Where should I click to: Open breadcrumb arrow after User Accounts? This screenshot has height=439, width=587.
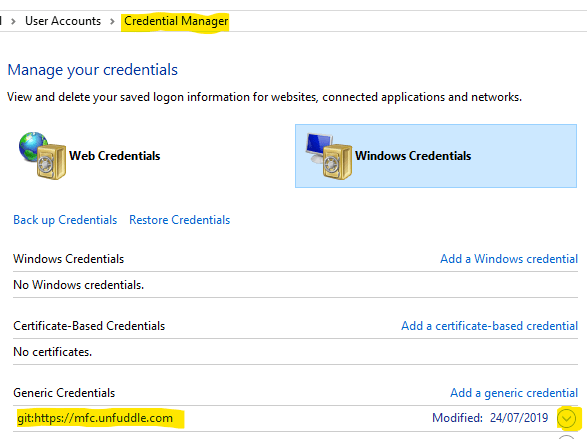tap(112, 21)
